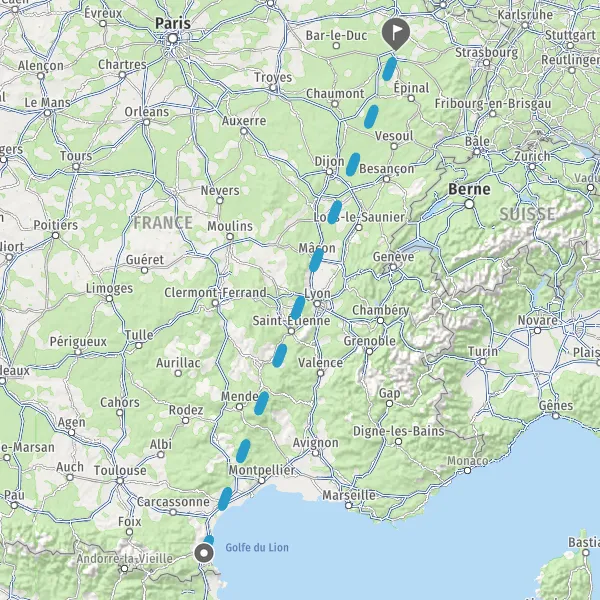Click the Montpellier city label
The height and width of the screenshot is (600, 600).
pos(262,470)
